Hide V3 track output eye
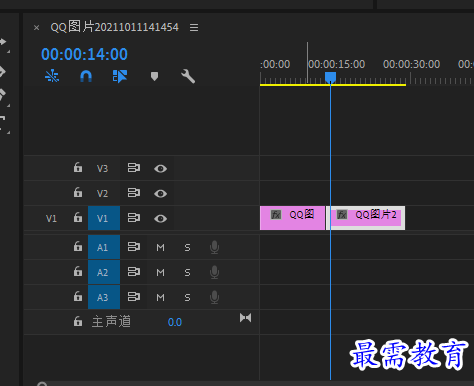This screenshot has width=474, height=386. point(160,169)
